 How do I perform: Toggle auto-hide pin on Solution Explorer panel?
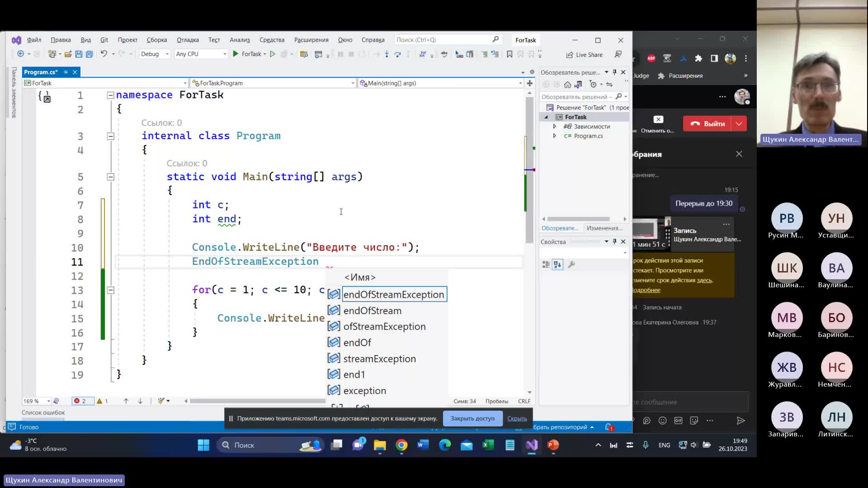point(615,72)
